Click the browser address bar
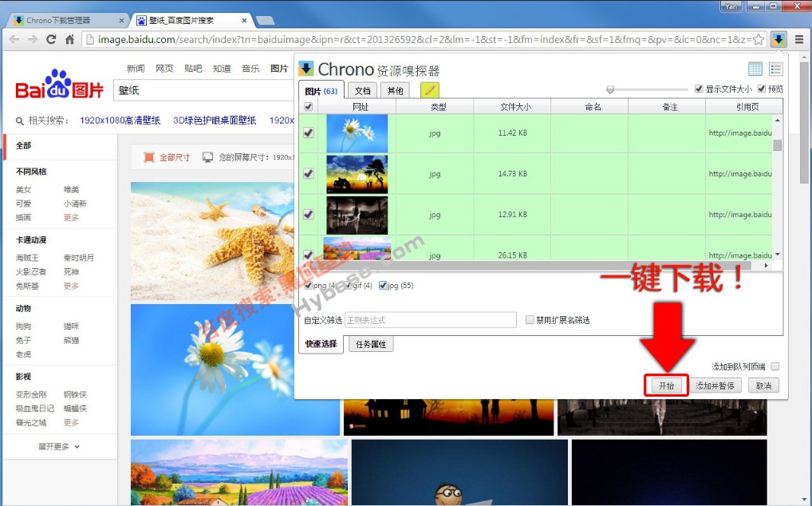Image resolution: width=812 pixels, height=506 pixels. [x=424, y=39]
